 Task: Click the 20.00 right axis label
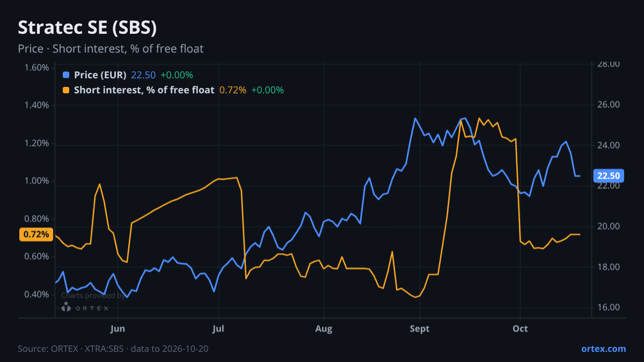click(x=609, y=226)
